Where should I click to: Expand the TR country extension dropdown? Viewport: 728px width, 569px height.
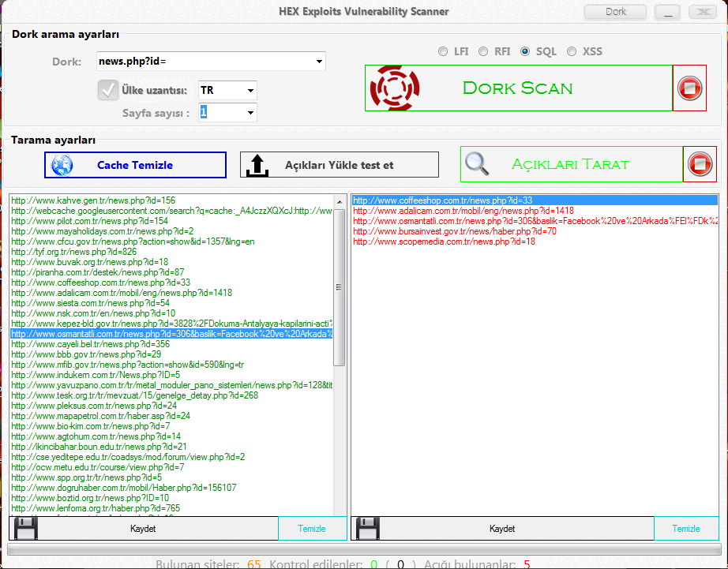click(x=250, y=91)
